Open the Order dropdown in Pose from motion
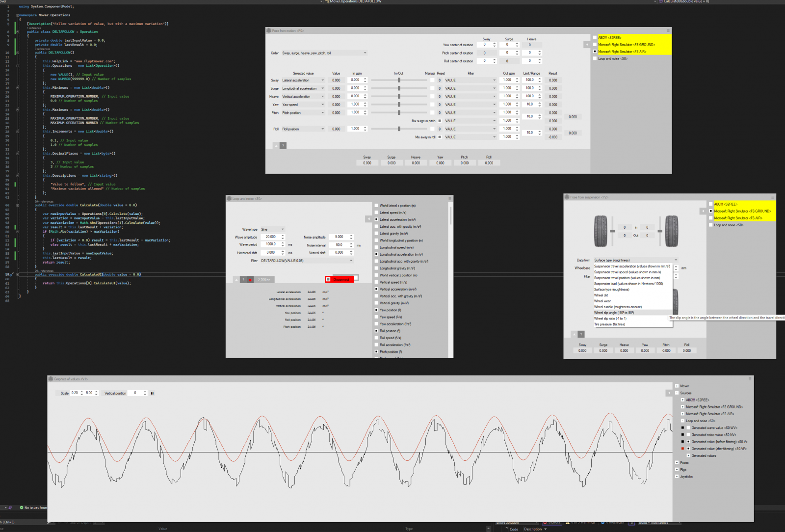Image resolution: width=785 pixels, height=532 pixels. (x=324, y=53)
